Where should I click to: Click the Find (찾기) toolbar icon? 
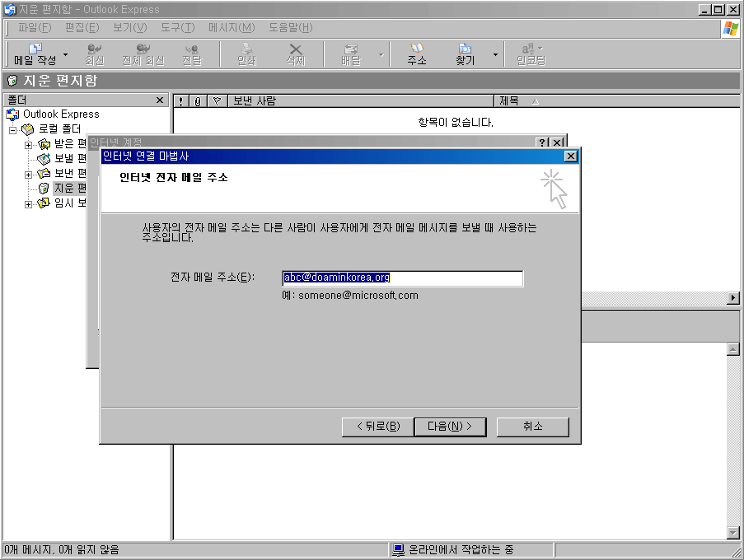465,54
